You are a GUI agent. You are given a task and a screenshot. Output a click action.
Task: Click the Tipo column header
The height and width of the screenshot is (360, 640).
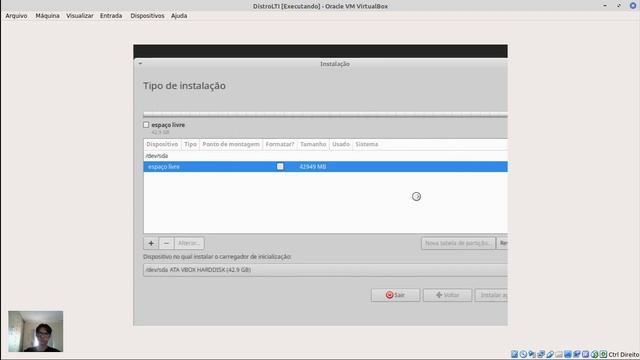(x=190, y=144)
